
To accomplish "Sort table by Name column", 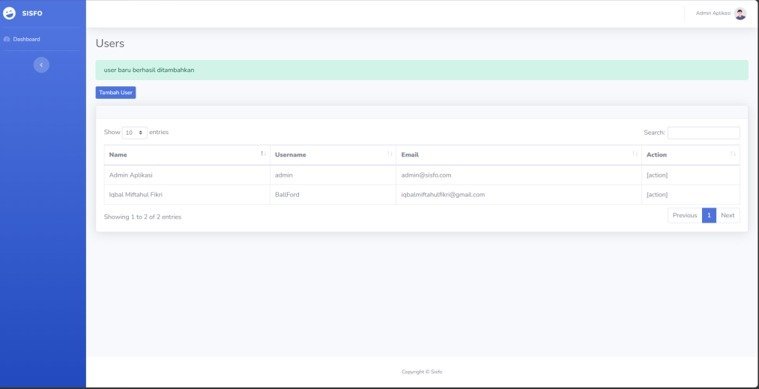I will (x=187, y=155).
